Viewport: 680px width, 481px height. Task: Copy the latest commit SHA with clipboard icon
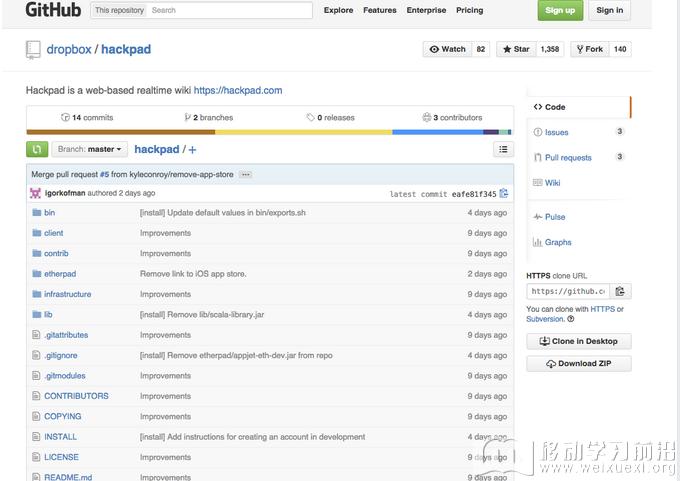(x=503, y=193)
